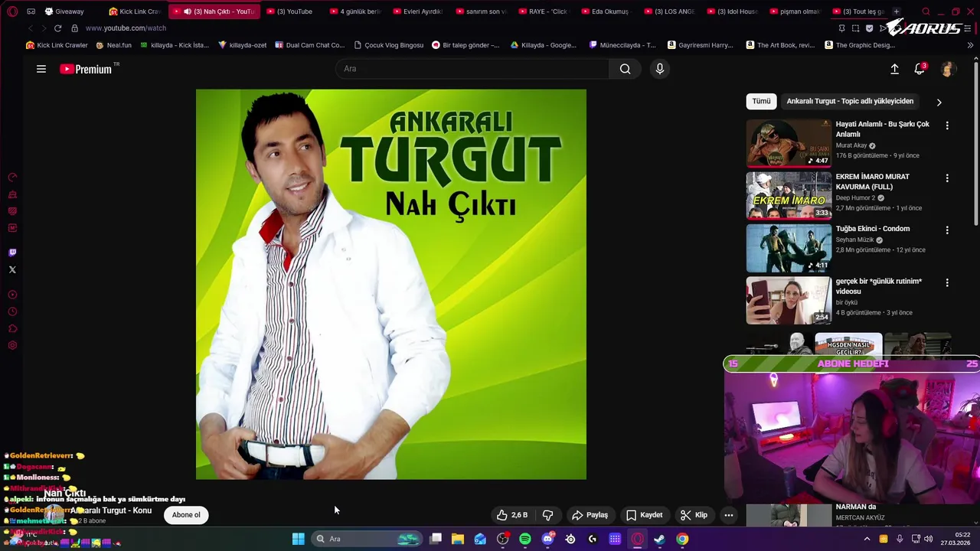Open the günlük rutinim video title
The width and height of the screenshot is (980, 551).
pos(879,286)
